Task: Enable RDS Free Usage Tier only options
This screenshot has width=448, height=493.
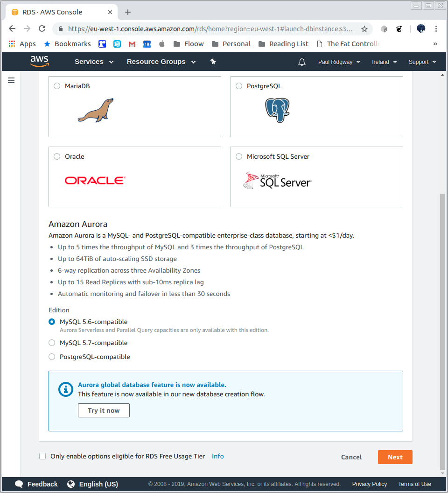Action: coord(42,456)
